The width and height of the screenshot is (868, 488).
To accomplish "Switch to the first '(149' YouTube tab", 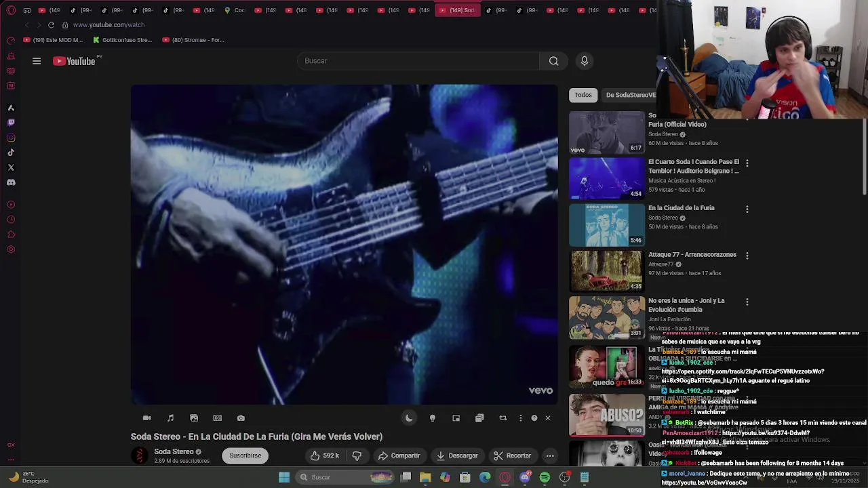I will click(50, 10).
